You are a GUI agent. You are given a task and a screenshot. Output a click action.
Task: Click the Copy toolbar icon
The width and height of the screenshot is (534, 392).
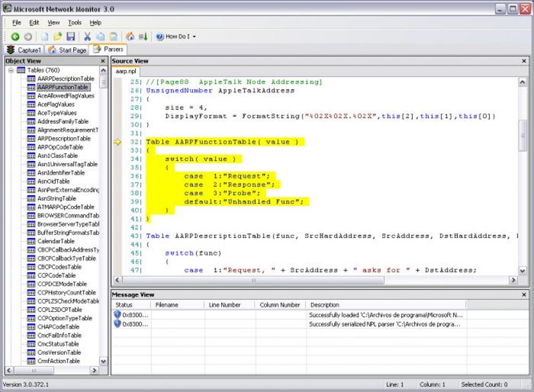point(100,37)
